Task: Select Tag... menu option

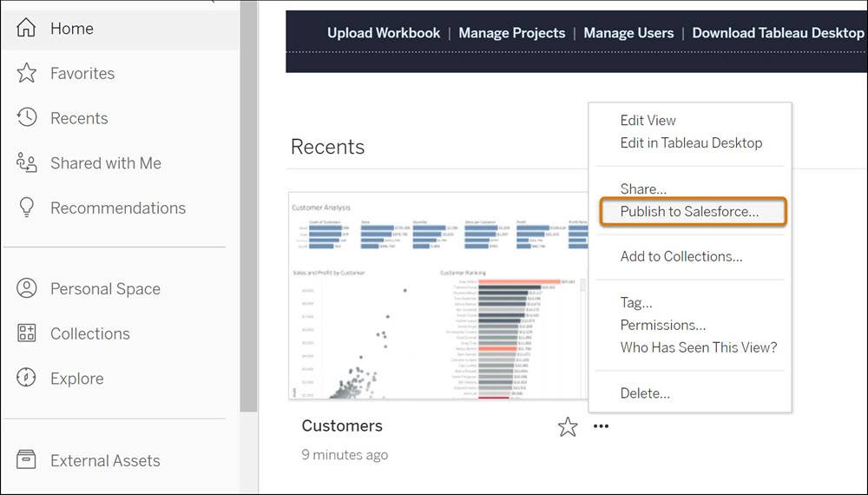Action: [636, 302]
